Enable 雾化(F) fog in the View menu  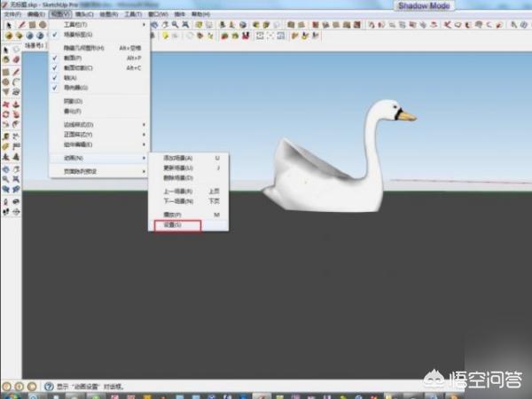(99, 111)
